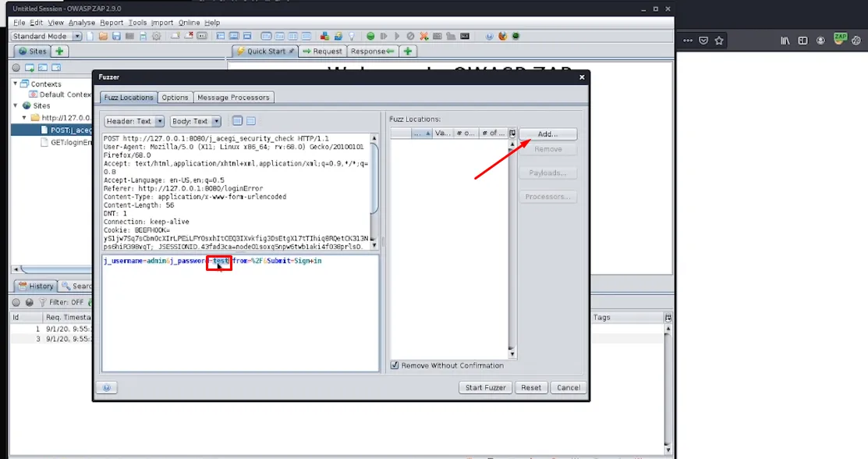Collapse the Contexts tree node
Image resolution: width=868 pixels, height=459 pixels.
pyautogui.click(x=16, y=84)
